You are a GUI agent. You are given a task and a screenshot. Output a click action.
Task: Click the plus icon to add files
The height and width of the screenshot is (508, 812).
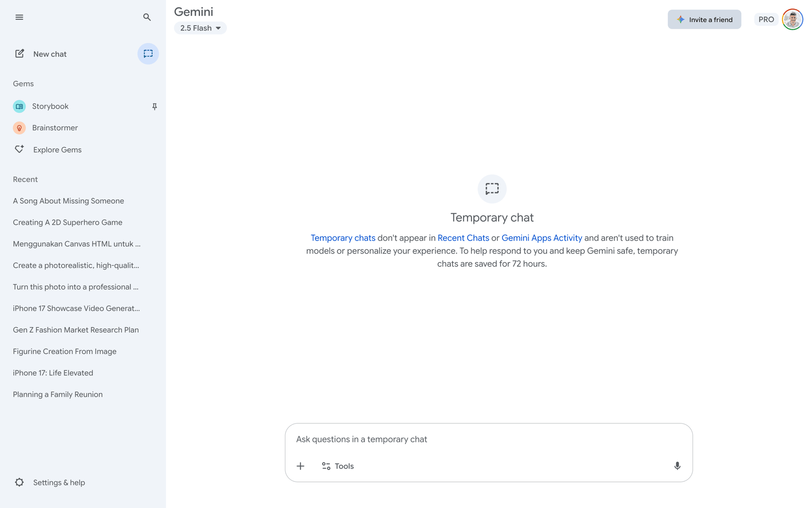coord(300,466)
